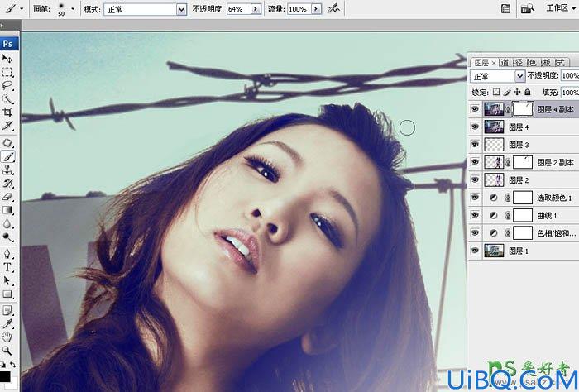The image size is (579, 392).
Task: Switch to the 通道 channels tab
Action: tap(505, 62)
